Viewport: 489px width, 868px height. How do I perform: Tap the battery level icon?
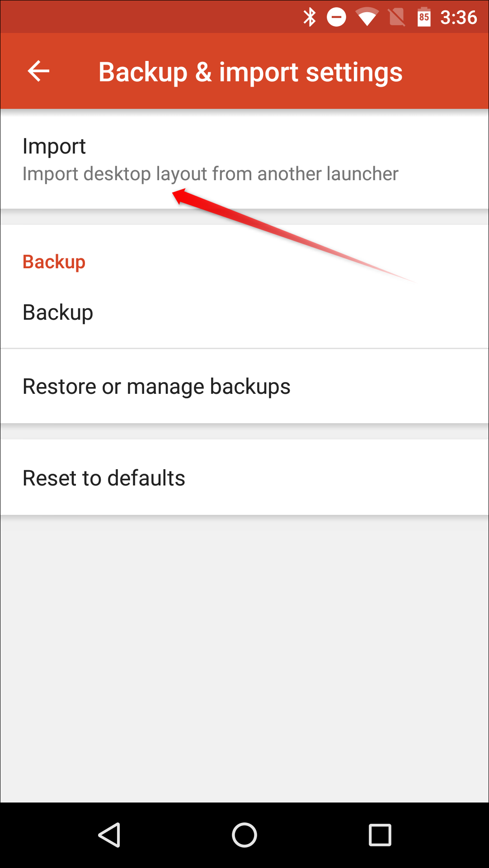pos(423,18)
